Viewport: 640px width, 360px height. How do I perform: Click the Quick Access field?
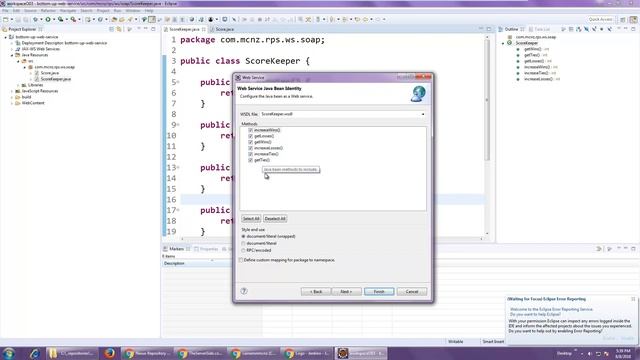pyautogui.click(x=601, y=19)
